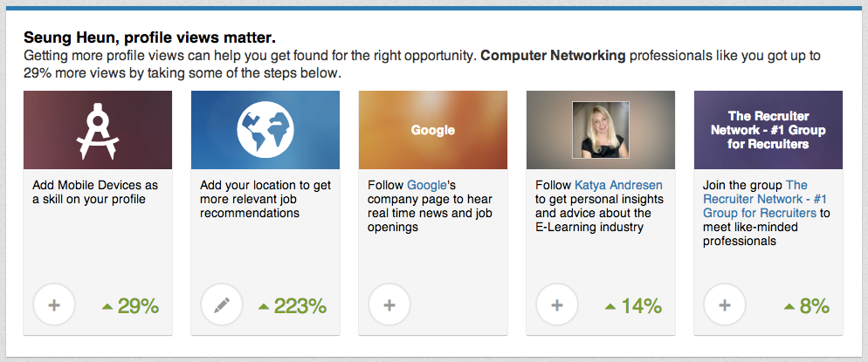The width and height of the screenshot is (868, 362).
Task: Click the Google banner image
Action: pyautogui.click(x=433, y=130)
